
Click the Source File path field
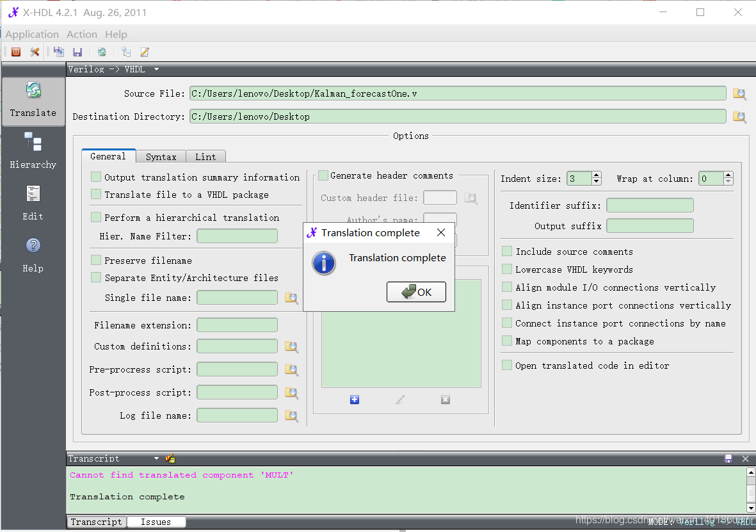click(458, 93)
